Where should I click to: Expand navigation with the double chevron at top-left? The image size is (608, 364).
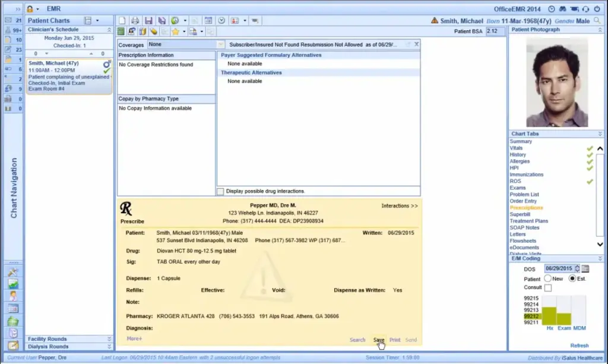click(x=18, y=9)
